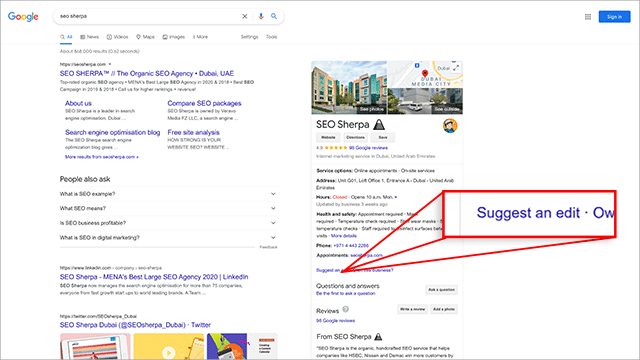Select the All results tab
640x360 pixels.
(66, 37)
